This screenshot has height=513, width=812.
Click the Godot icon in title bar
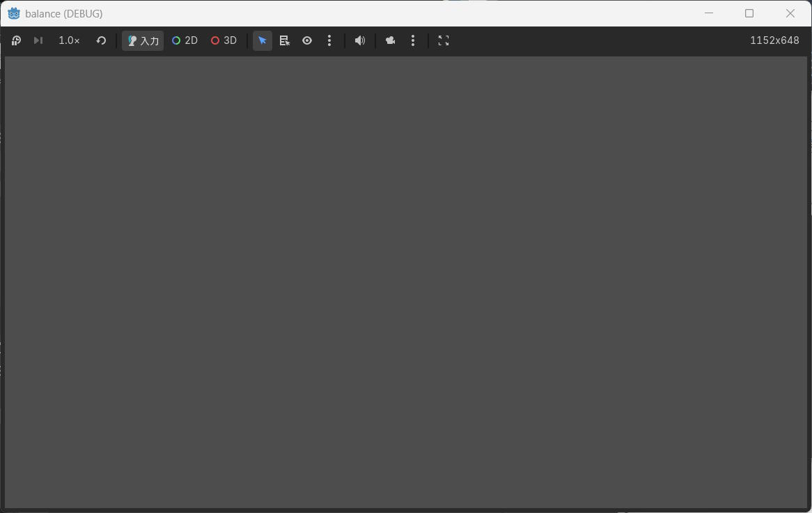[x=14, y=13]
